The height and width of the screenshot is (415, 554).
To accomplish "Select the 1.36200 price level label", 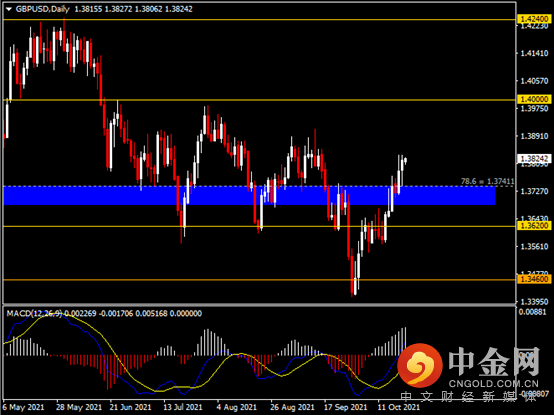I will (x=534, y=226).
